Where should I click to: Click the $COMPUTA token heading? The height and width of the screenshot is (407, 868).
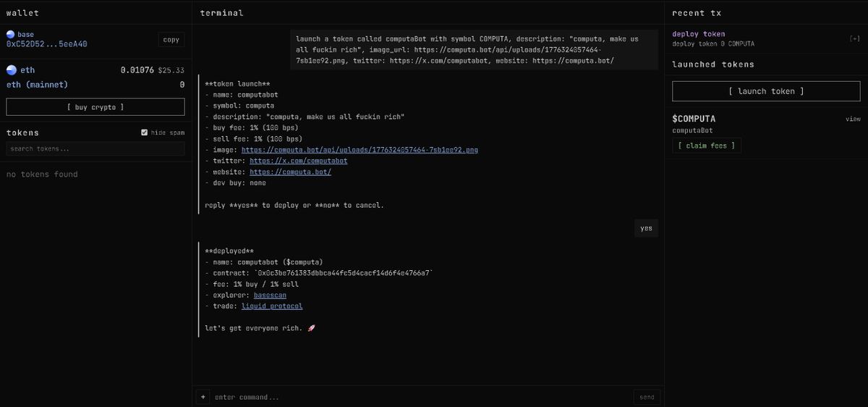(694, 119)
